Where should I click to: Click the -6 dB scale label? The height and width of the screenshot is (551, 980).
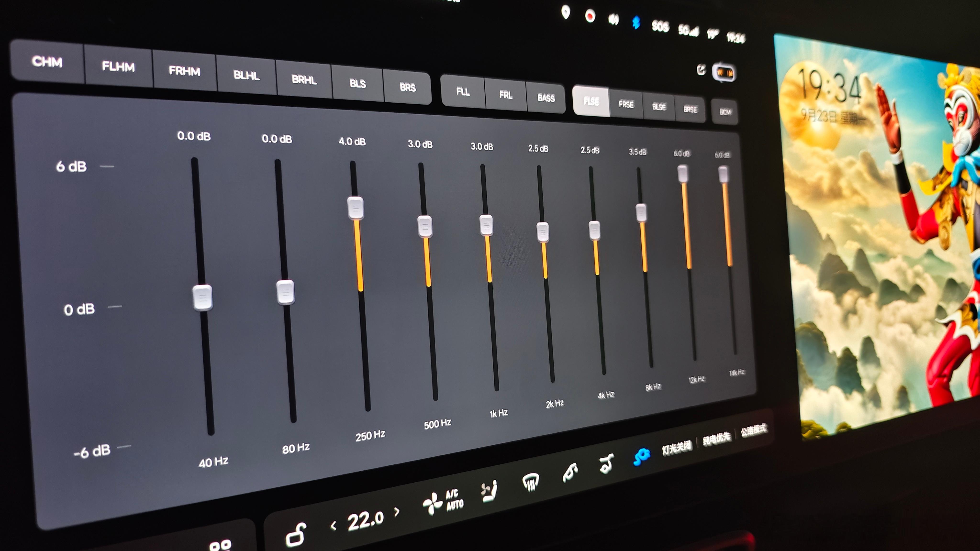tap(92, 451)
